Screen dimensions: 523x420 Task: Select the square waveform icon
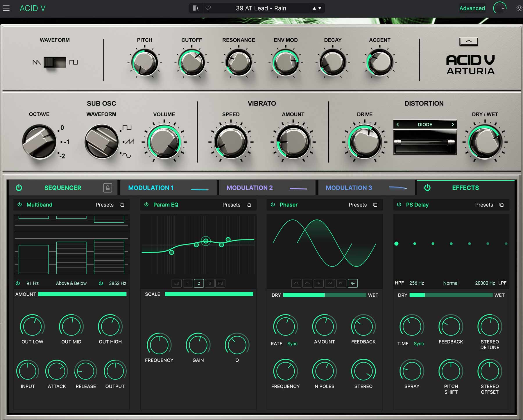pos(74,62)
